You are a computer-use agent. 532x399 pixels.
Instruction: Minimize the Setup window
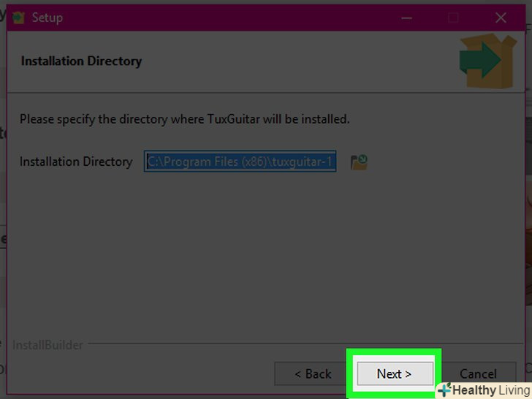click(406, 18)
